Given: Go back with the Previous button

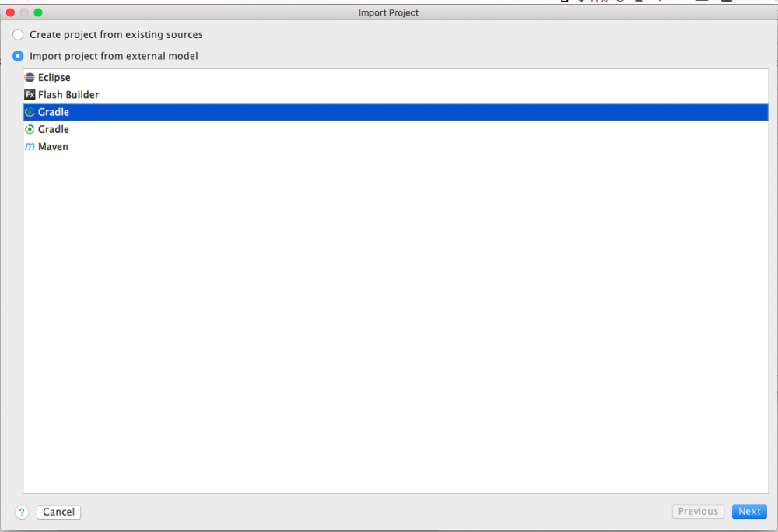Looking at the screenshot, I should pos(698,511).
